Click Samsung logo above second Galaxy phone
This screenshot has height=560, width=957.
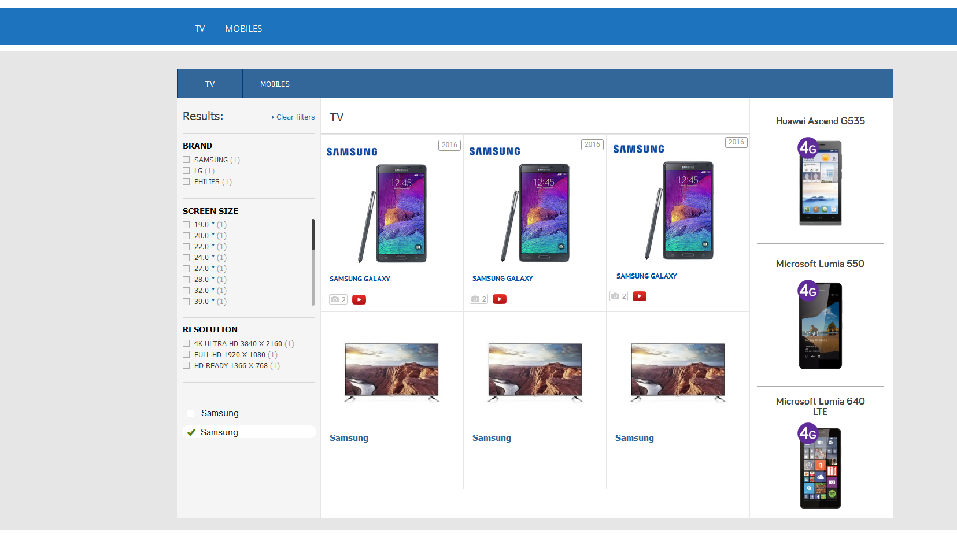tap(494, 151)
